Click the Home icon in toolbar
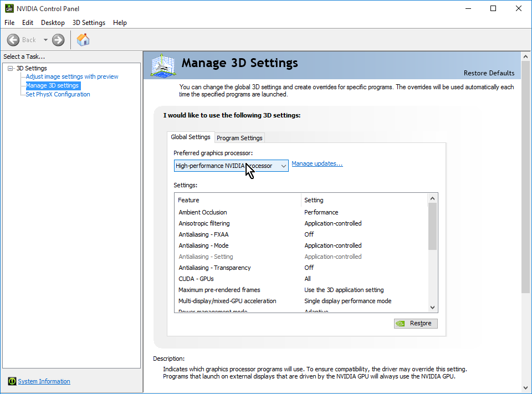Screen dimensions: 532x394 click(x=83, y=40)
